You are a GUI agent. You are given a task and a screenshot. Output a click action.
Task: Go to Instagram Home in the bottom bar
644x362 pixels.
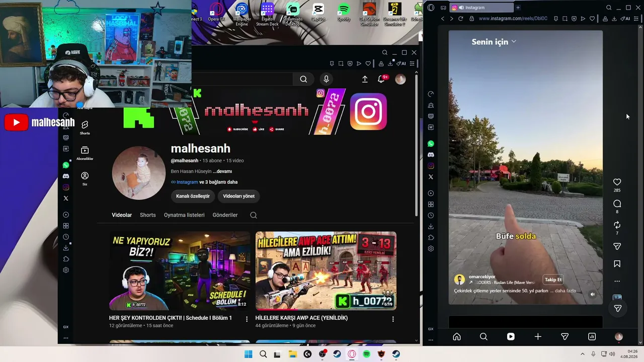[456, 337]
